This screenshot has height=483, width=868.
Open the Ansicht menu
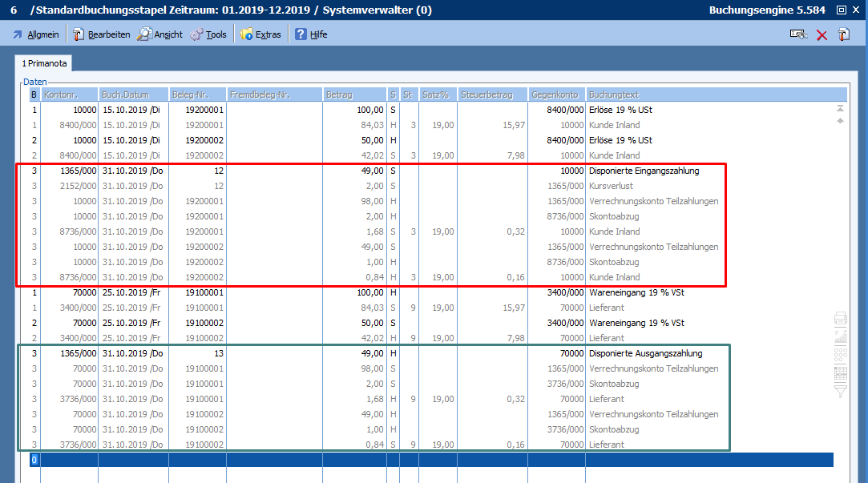coord(159,34)
